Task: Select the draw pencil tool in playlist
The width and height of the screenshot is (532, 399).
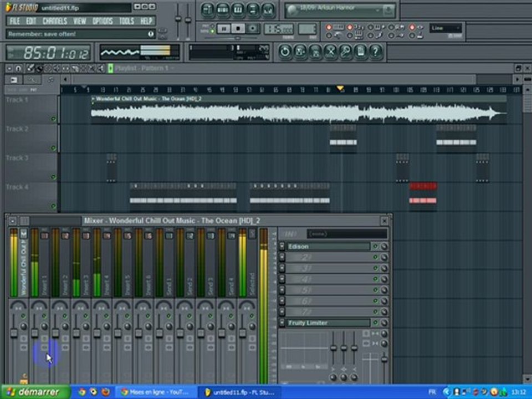Action: pyautogui.click(x=30, y=69)
